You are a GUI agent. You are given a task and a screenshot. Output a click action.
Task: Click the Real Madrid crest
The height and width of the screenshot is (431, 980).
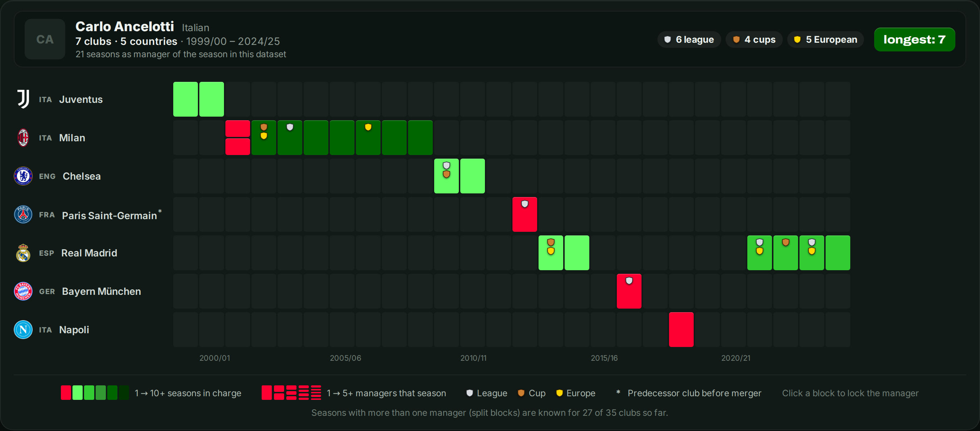[x=23, y=253]
